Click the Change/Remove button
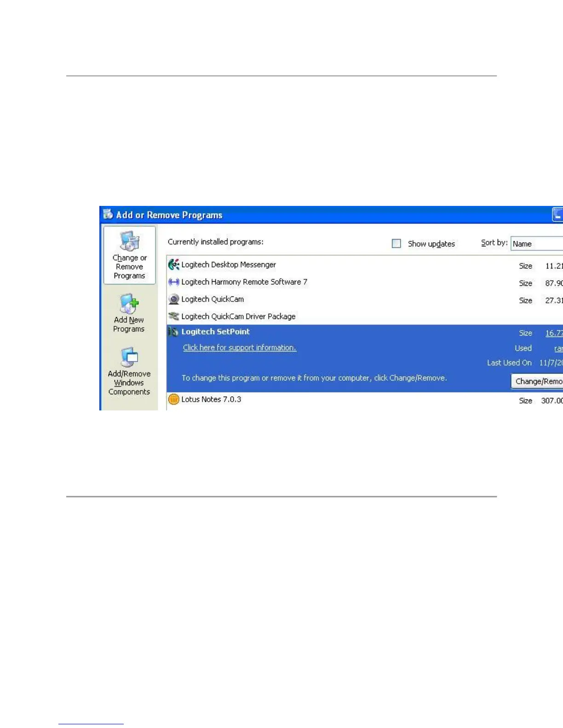This screenshot has height=728, width=563. tap(537, 381)
